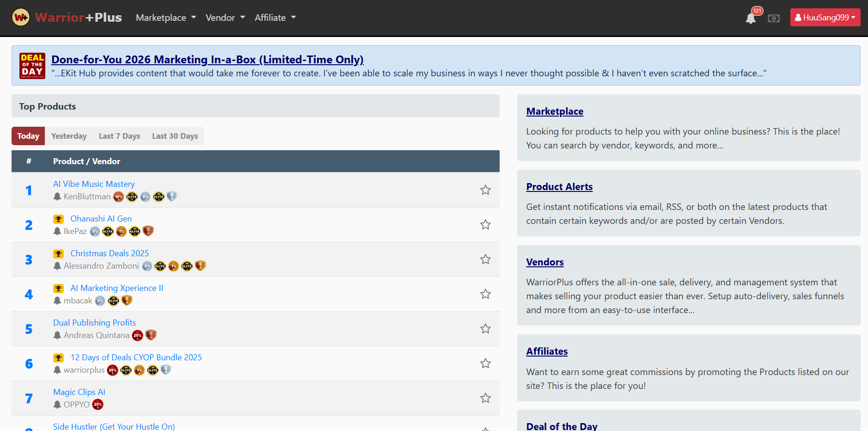
Task: Open the Magic Clips AI product
Action: 79,392
